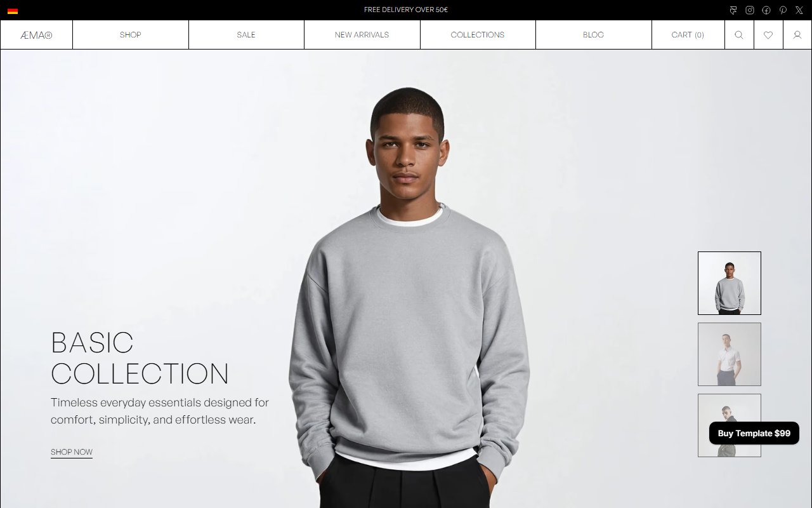The width and height of the screenshot is (812, 508).
Task: Select the grey sweatshirt slide thumbnail
Action: click(x=730, y=283)
